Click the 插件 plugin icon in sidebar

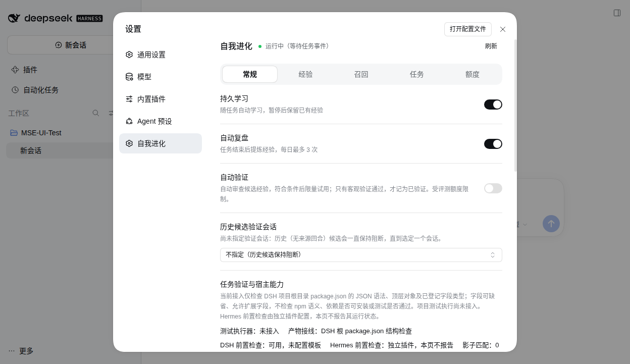point(15,70)
